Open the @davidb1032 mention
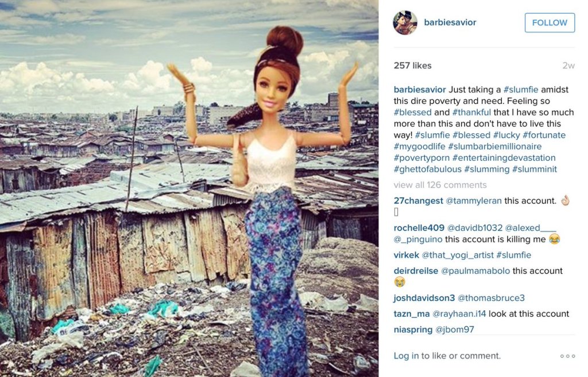The height and width of the screenshot is (377, 588). pyautogui.click(x=475, y=228)
